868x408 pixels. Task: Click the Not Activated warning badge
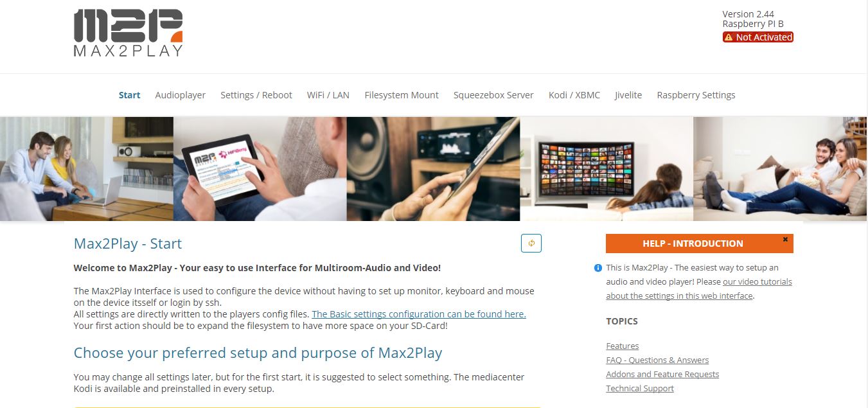[758, 37]
